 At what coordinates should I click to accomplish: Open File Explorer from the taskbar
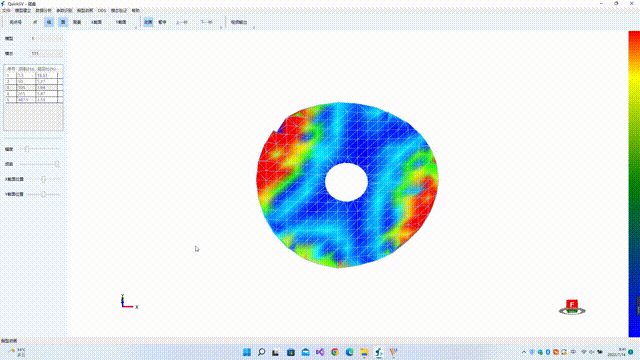[364, 352]
